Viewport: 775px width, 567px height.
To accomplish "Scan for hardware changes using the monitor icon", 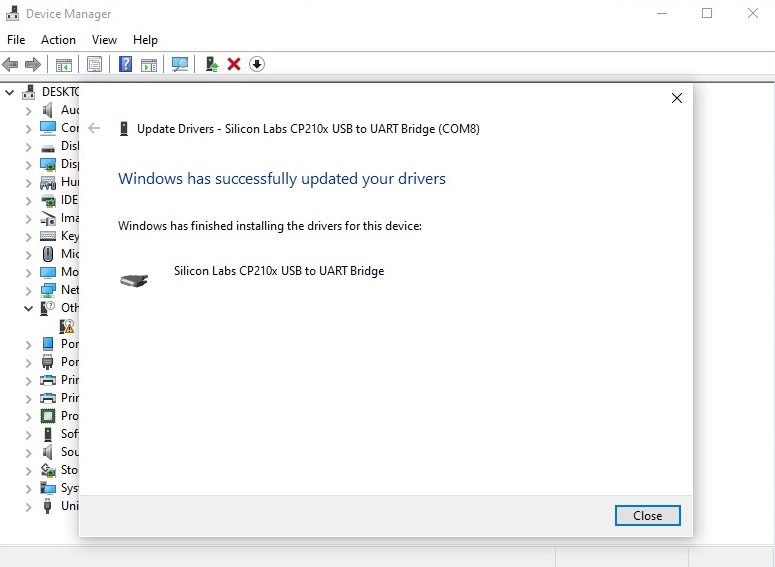I will click(179, 64).
